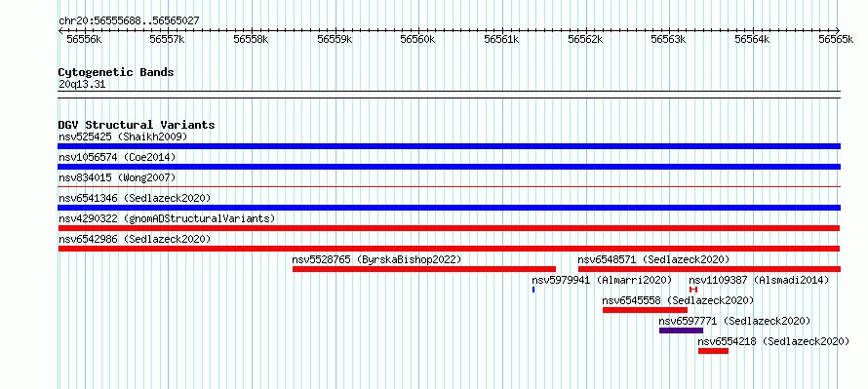Open the nsv1056574 (Coe2014) variant label
Viewport: 868px width, 389px height.
117,157
